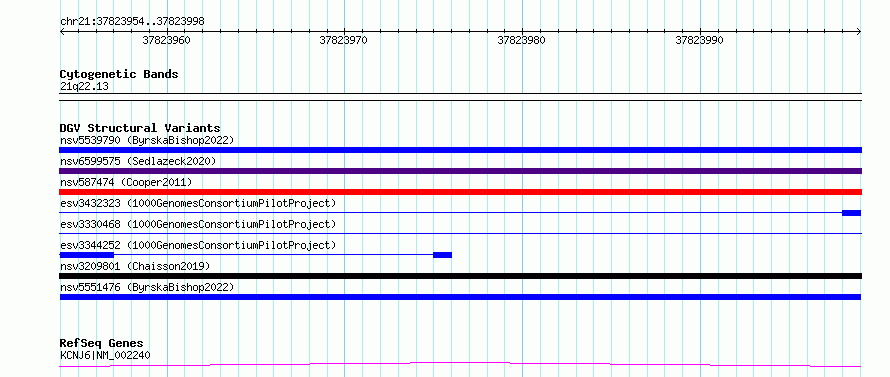Screen dimensions: 890x377
Task: Click ruler position 37823970
Action: coord(343,40)
